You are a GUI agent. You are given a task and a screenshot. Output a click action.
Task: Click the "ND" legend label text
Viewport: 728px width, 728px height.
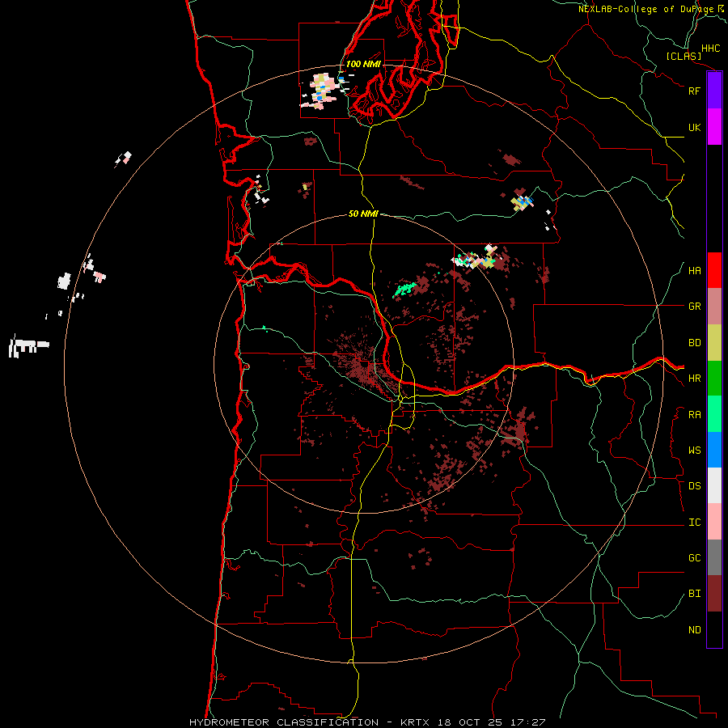pyautogui.click(x=694, y=630)
